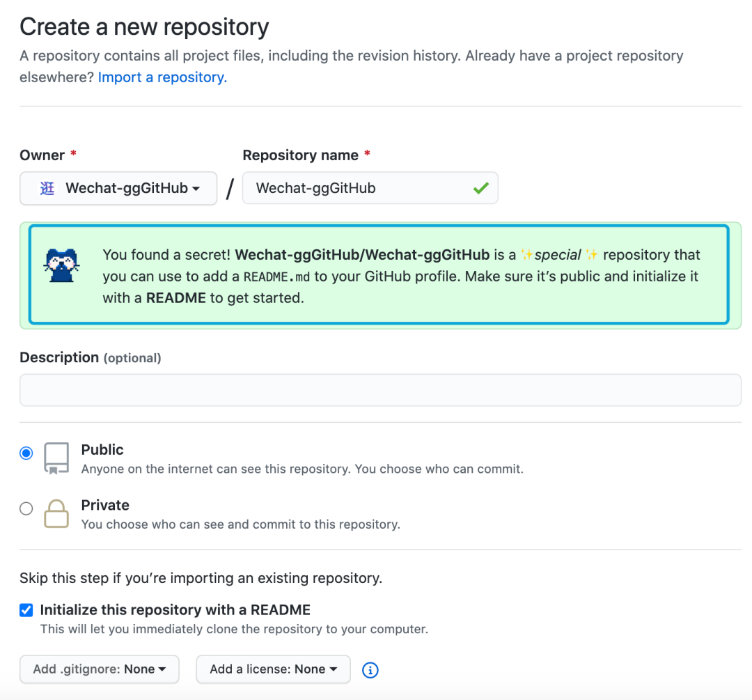Select the Private visibility radio button
This screenshot has height=700, width=752.
coord(26,508)
